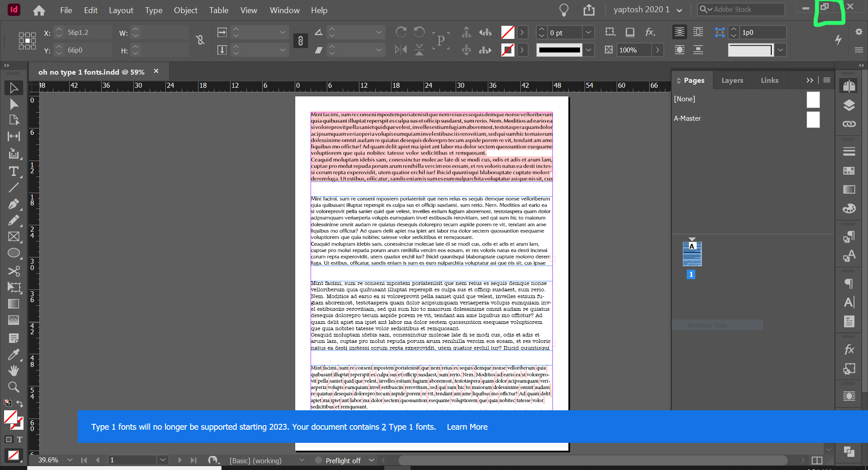Select the Zoom tool
The height and width of the screenshot is (470, 868).
coord(14,387)
